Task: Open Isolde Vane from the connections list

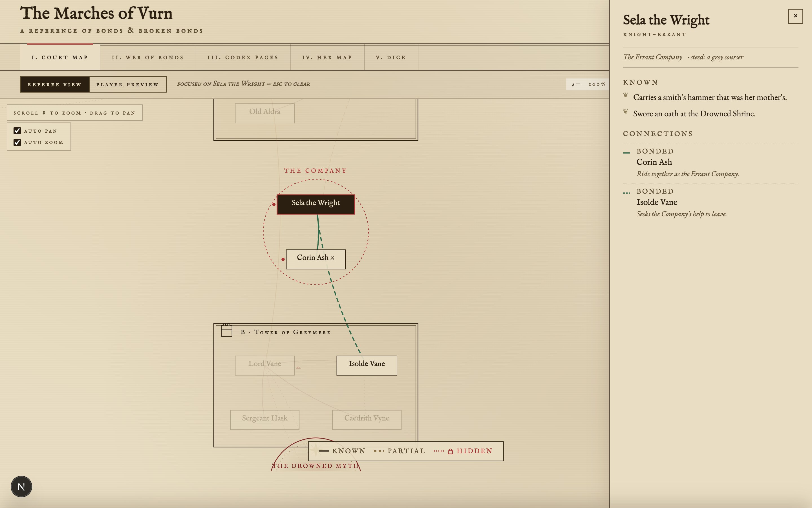Action: [657, 202]
